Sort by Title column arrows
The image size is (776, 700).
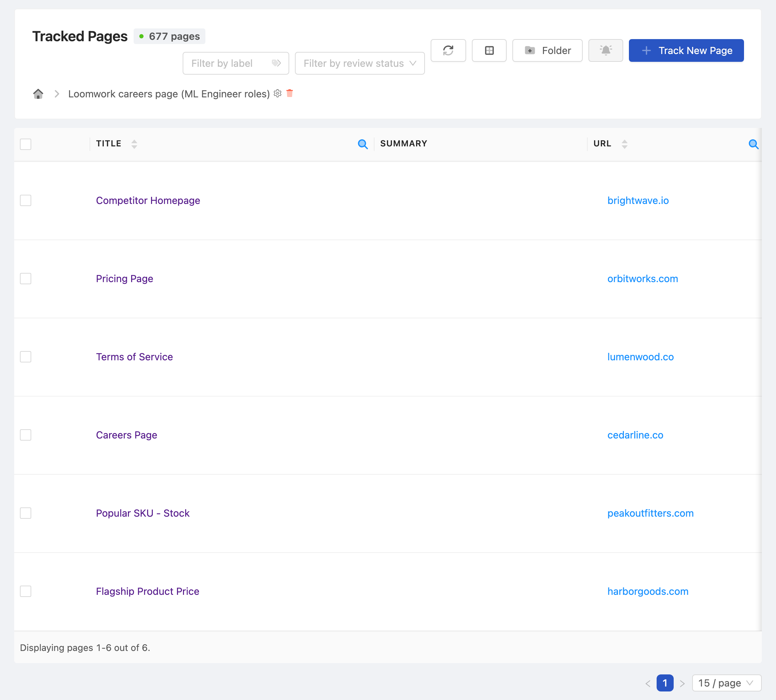[134, 144]
